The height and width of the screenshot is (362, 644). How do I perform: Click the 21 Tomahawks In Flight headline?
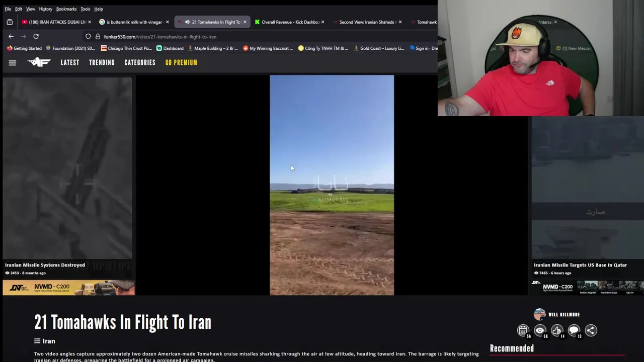[x=123, y=322]
